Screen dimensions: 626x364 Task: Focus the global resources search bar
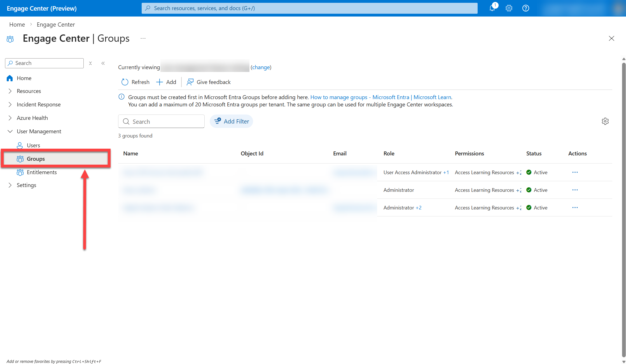[x=309, y=8]
